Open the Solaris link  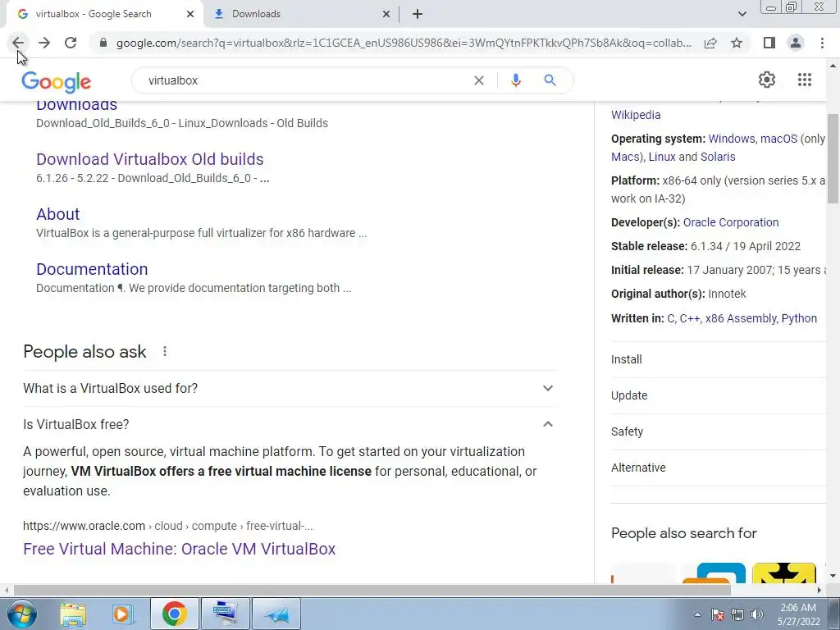718,157
